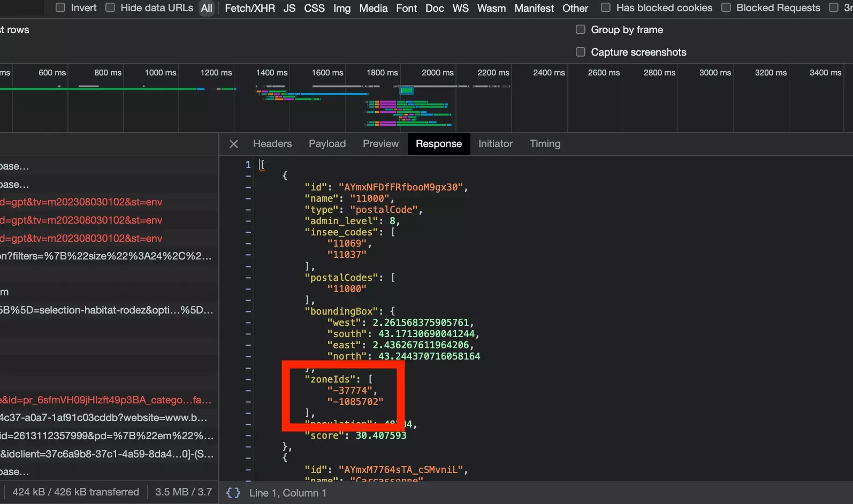853x504 pixels.
Task: Collapse the code fold marker beside "insee_codes"
Action: click(248, 232)
